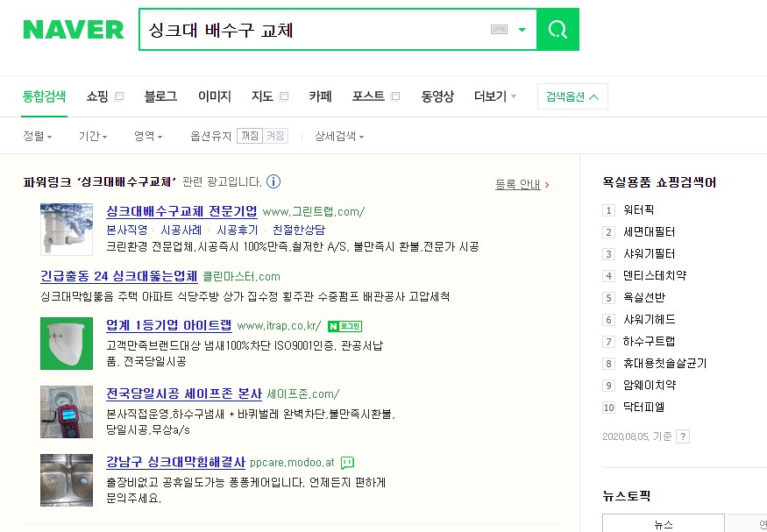Click the www.itrap.co.kr URL text

pyautogui.click(x=279, y=326)
